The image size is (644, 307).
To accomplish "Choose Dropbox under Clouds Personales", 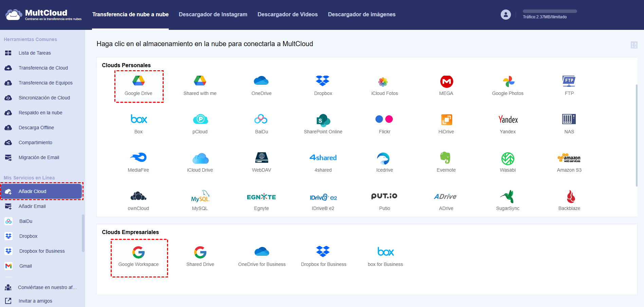I will click(x=323, y=86).
